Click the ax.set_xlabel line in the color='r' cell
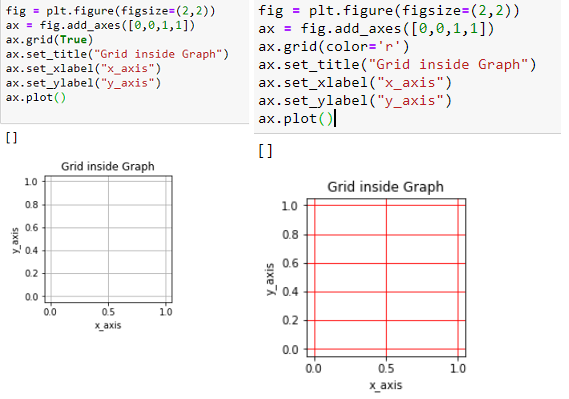Image resolution: width=569 pixels, height=399 pixels. [x=355, y=83]
